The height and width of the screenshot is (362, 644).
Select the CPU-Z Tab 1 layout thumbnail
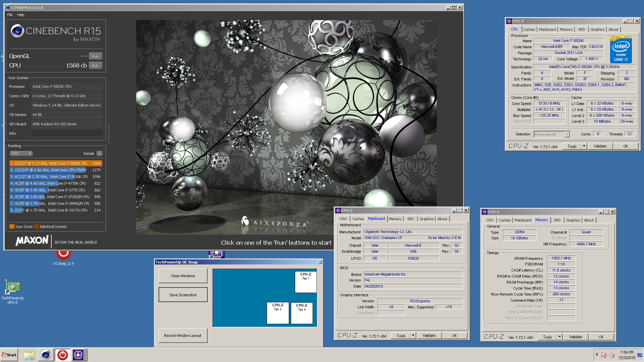pos(306,282)
